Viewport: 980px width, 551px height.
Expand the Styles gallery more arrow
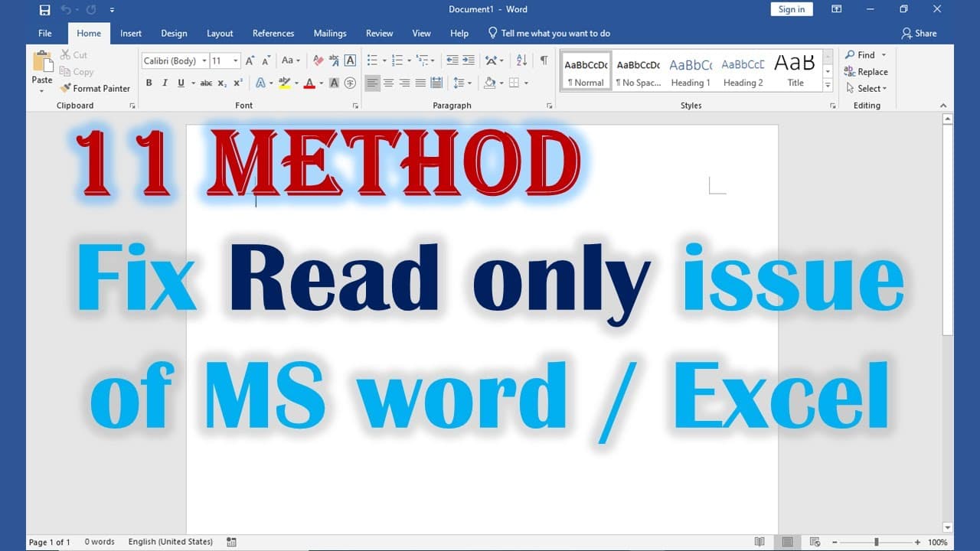tap(828, 86)
